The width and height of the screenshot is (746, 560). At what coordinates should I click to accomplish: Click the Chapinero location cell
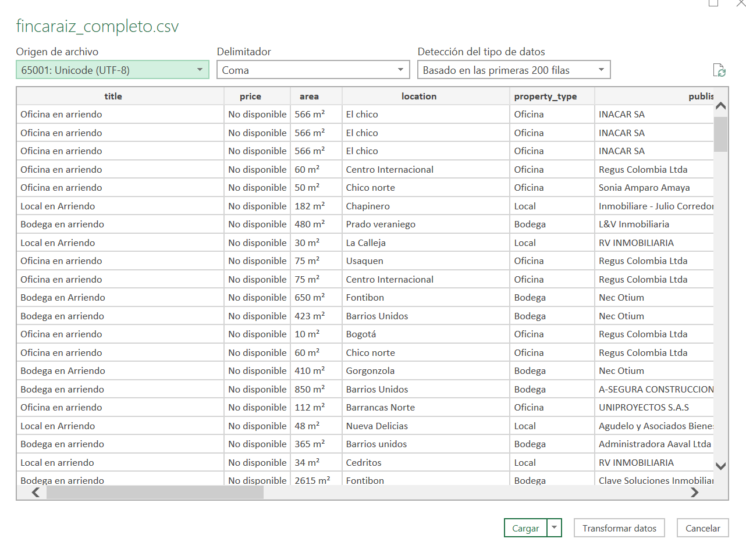click(425, 206)
